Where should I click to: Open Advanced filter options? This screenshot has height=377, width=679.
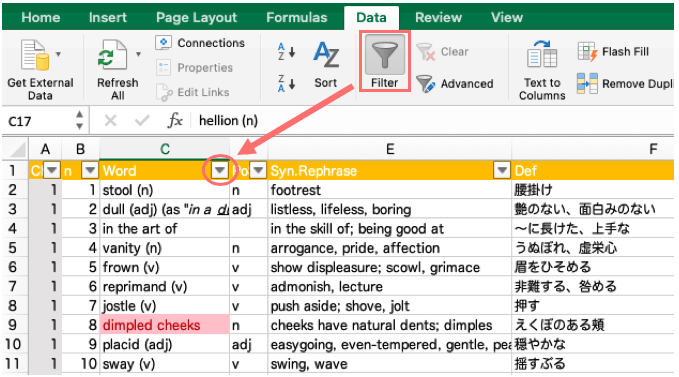455,83
